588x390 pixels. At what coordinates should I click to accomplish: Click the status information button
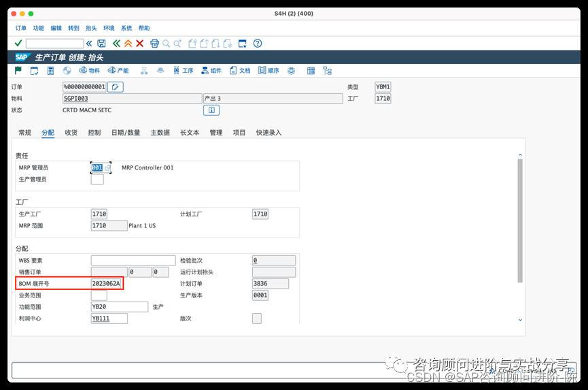pos(211,110)
